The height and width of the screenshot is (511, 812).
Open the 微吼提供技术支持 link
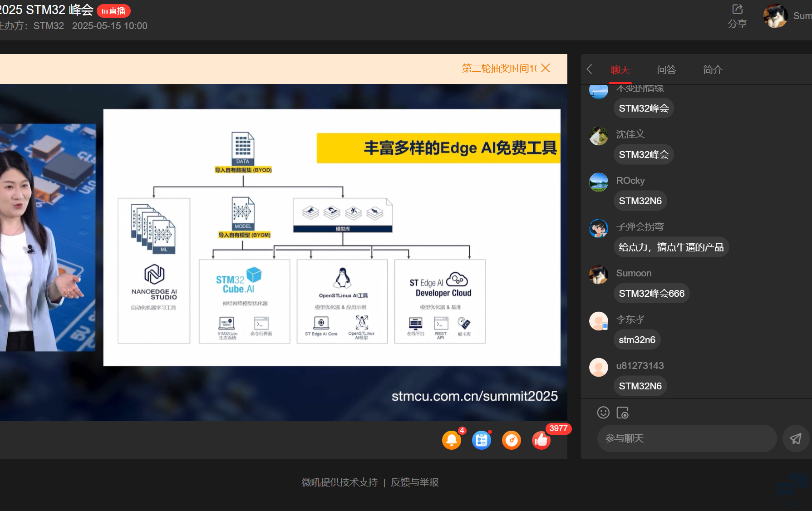[340, 482]
